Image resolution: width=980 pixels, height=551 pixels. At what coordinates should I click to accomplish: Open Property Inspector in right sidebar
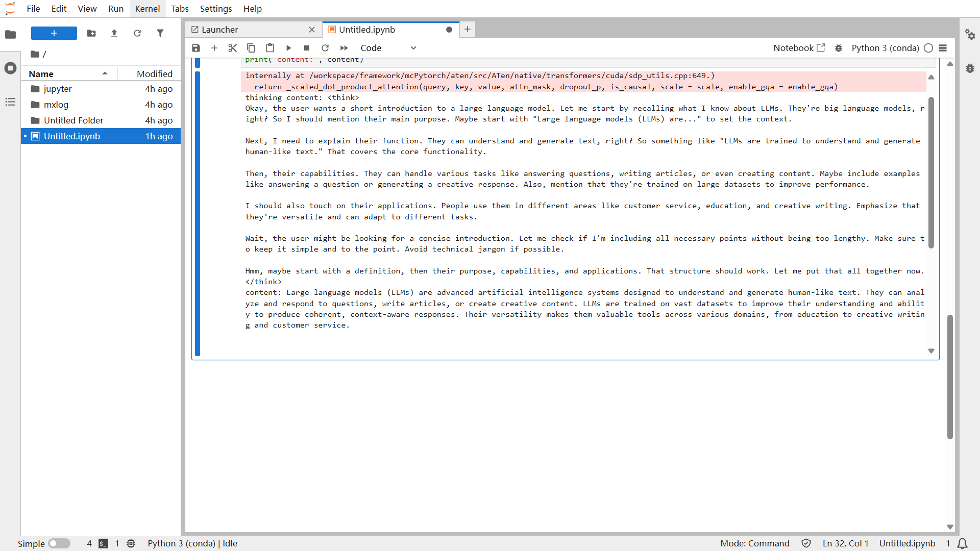970,34
